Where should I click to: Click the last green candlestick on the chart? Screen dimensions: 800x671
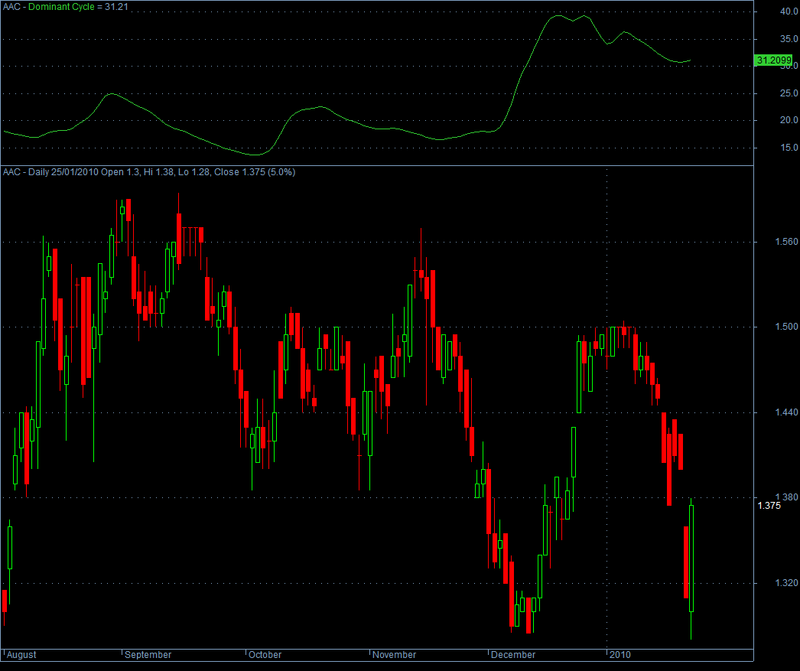point(691,558)
